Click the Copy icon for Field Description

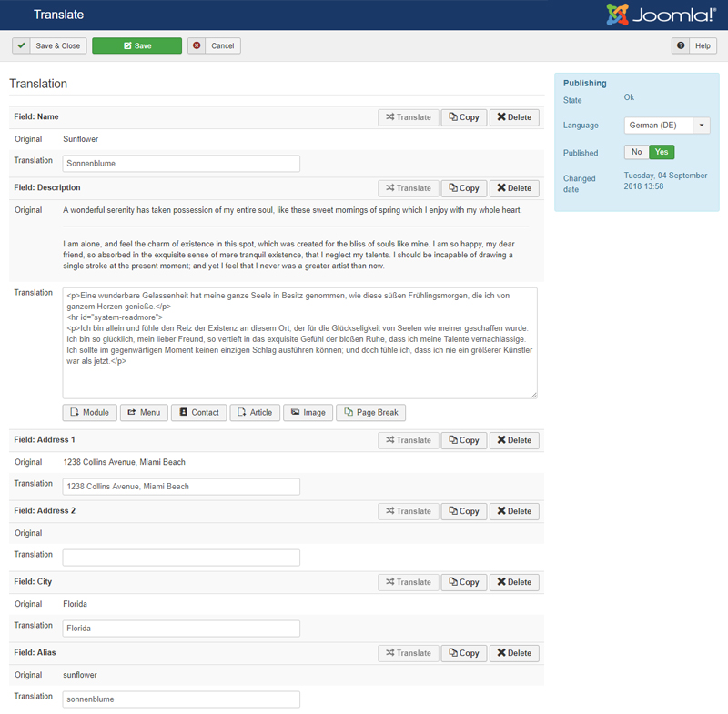pos(464,187)
